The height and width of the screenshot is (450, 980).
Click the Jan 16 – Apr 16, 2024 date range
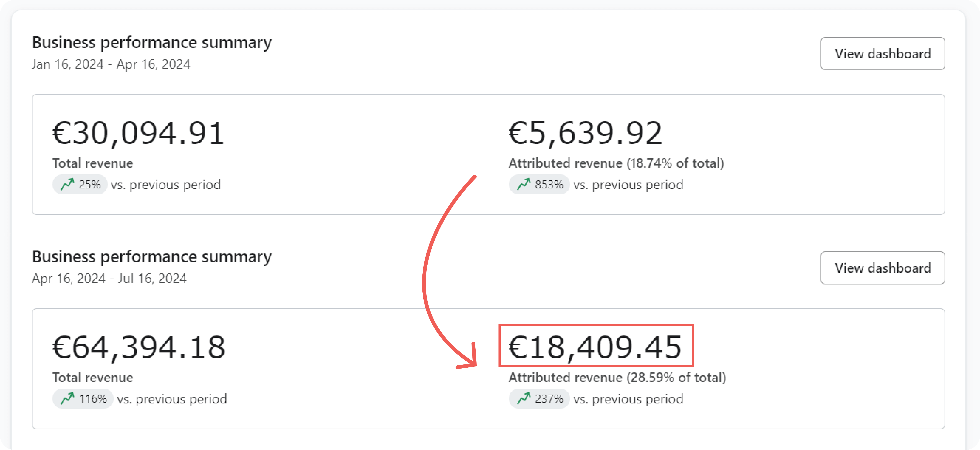(111, 64)
